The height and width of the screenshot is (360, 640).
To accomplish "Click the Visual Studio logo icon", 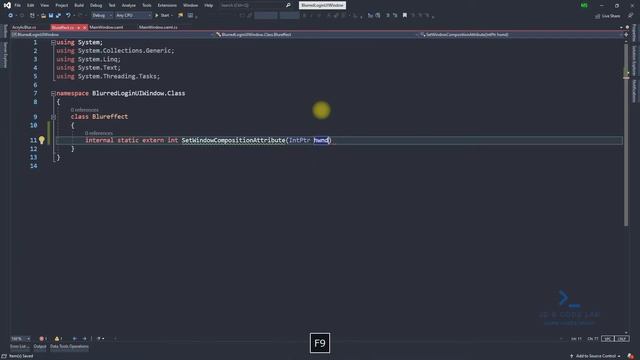I will point(7,5).
